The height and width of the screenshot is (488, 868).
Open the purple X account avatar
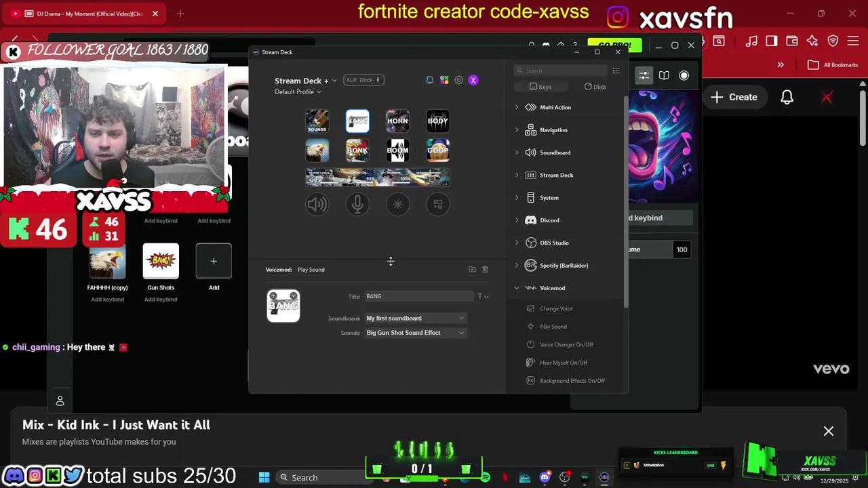tap(473, 80)
